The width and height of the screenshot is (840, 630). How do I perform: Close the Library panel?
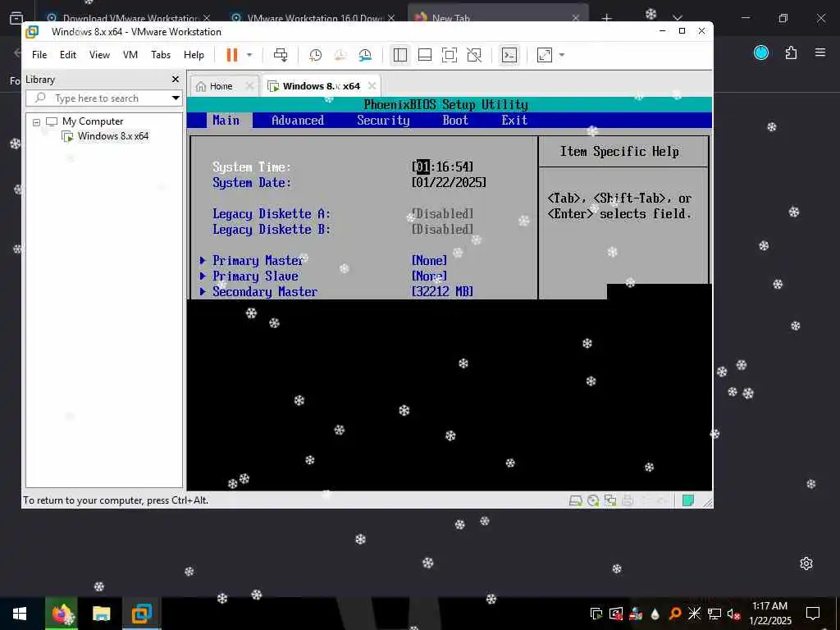click(x=176, y=80)
